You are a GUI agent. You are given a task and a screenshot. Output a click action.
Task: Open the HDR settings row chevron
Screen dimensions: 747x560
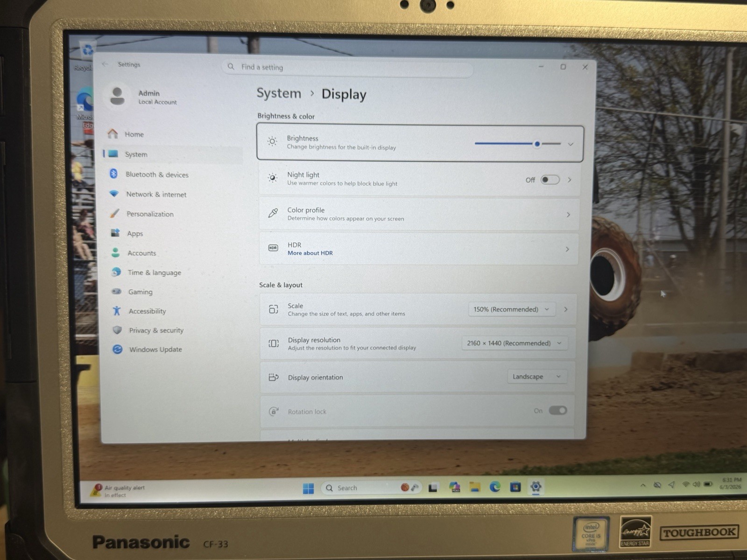pos(567,249)
